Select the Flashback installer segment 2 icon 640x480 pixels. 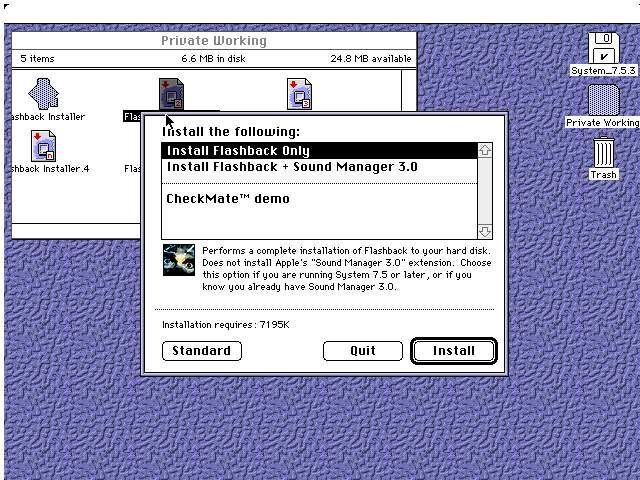click(171, 94)
